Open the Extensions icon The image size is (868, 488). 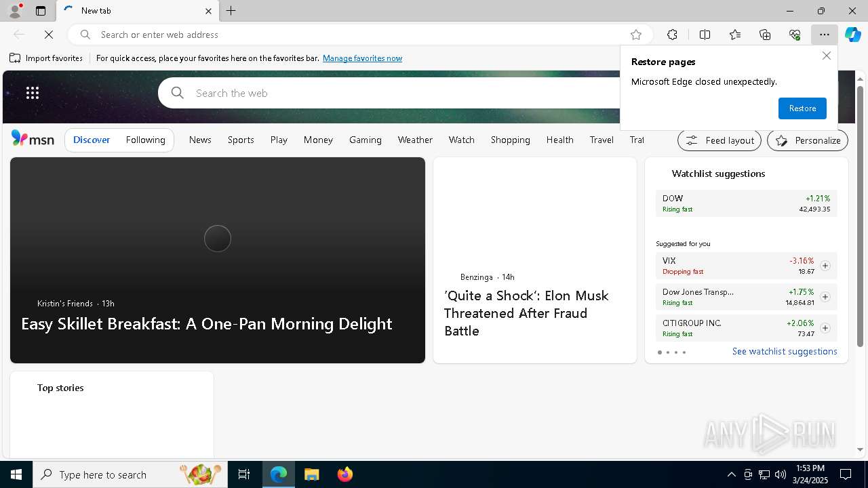(x=672, y=35)
